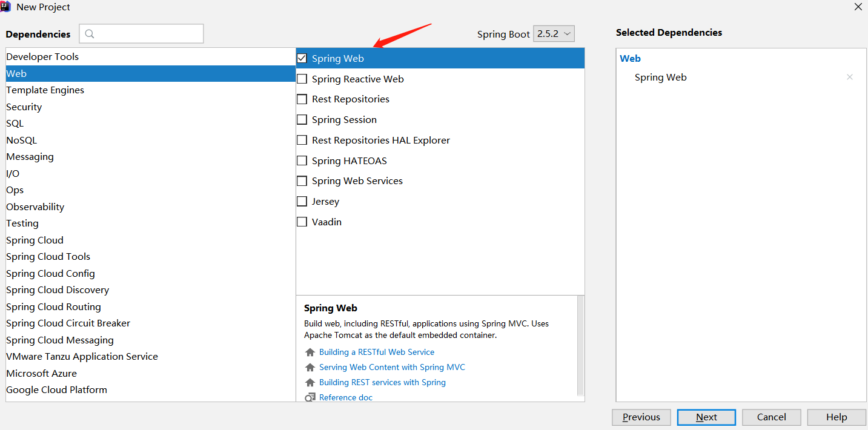This screenshot has width=868, height=430.
Task: Proceed with the Next button
Action: click(706, 417)
